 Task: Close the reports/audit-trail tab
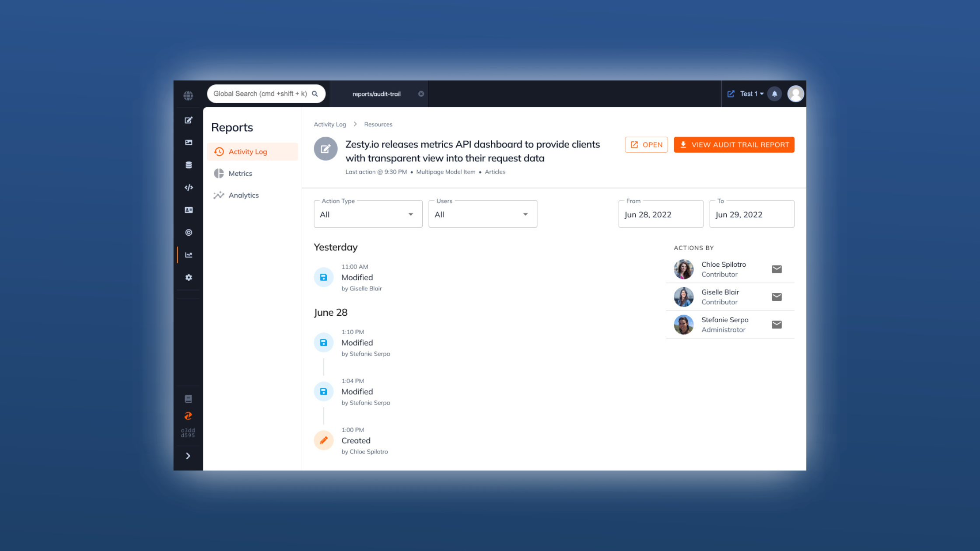(x=421, y=94)
